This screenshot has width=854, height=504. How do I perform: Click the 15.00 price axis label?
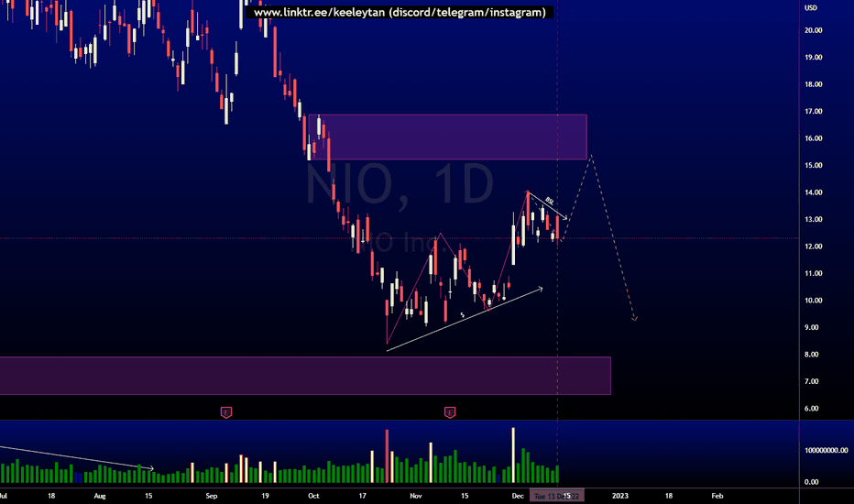pos(813,165)
